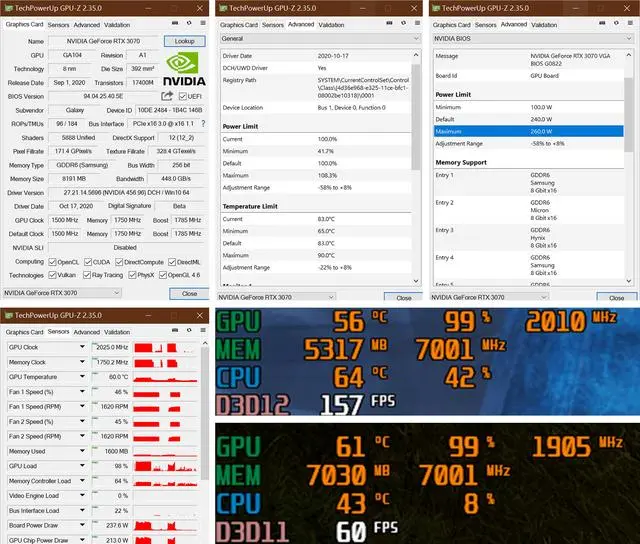
Task: Toggle the OpenGL 4.6 checkbox
Action: (163, 275)
